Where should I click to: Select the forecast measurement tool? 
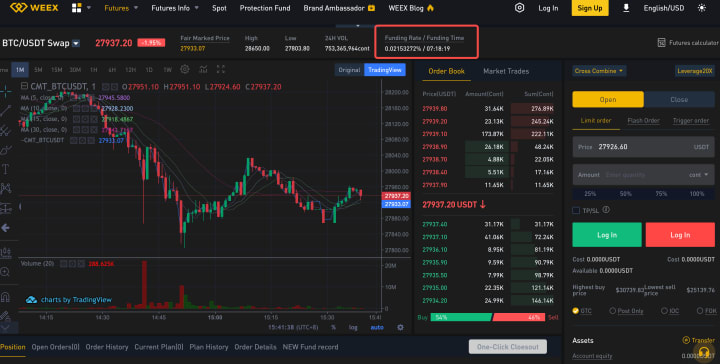tap(6, 208)
